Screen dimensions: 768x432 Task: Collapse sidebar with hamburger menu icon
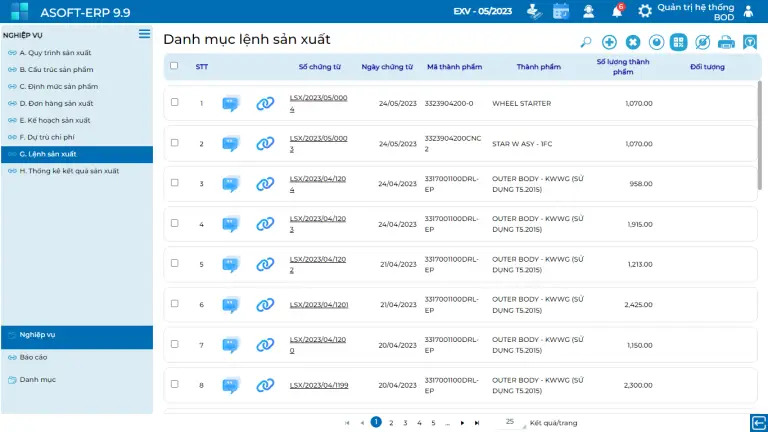pos(145,34)
